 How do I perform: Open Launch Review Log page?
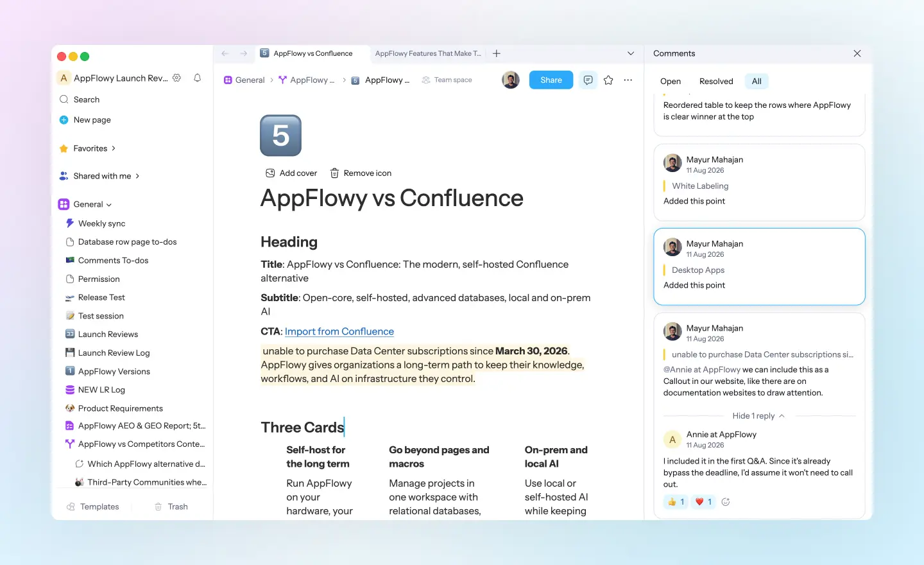click(114, 353)
